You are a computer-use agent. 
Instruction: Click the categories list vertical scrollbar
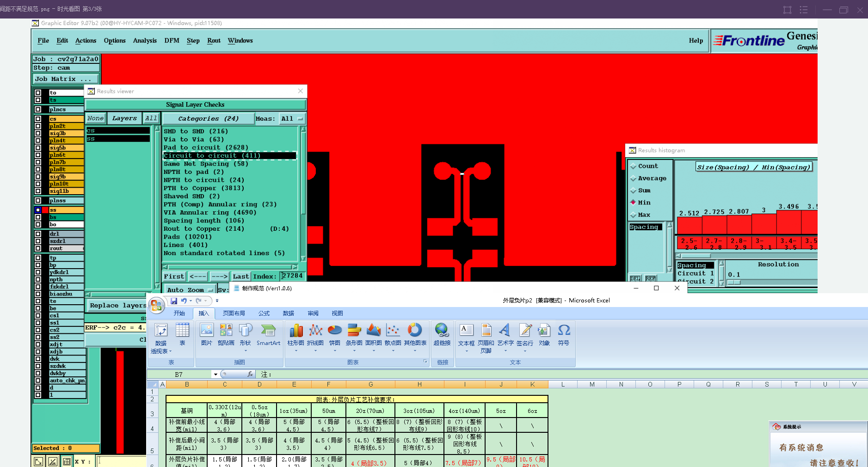point(303,194)
